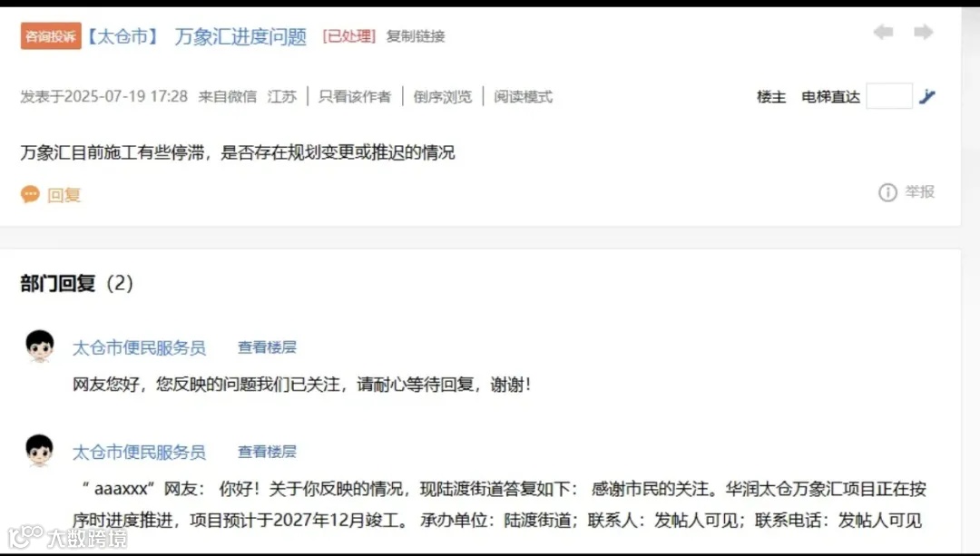Reply to the post via 回复

pyautogui.click(x=64, y=195)
